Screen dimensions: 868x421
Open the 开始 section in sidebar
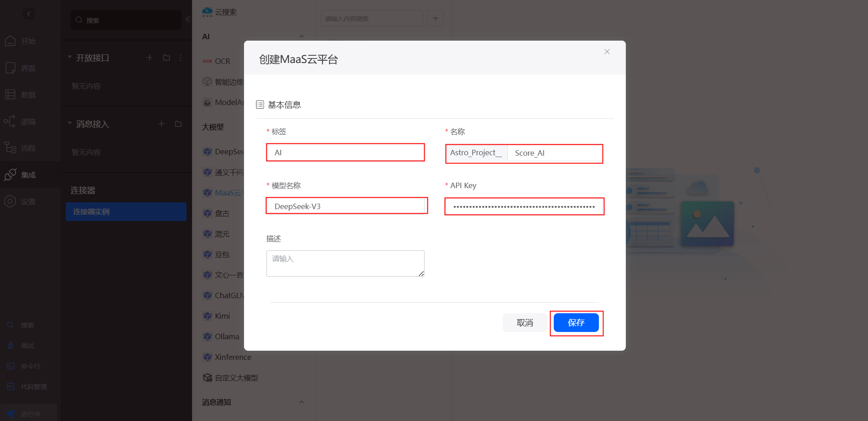[x=21, y=41]
